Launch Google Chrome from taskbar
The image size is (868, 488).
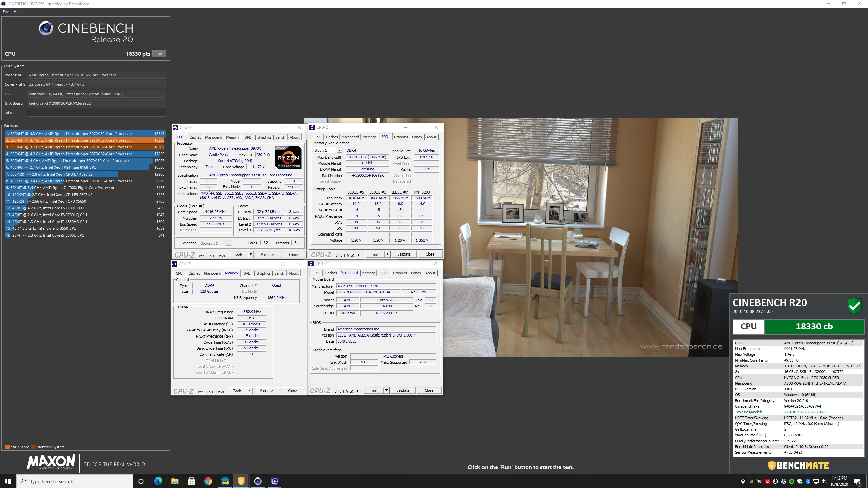(x=208, y=481)
